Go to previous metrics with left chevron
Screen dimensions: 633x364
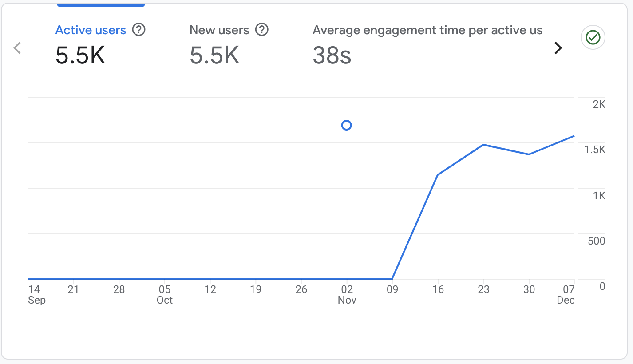[x=17, y=48]
